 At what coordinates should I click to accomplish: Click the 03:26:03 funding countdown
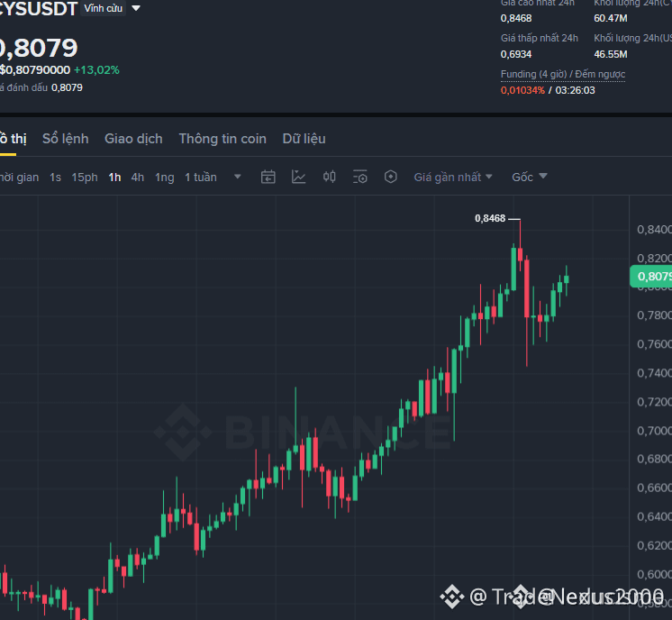point(575,90)
